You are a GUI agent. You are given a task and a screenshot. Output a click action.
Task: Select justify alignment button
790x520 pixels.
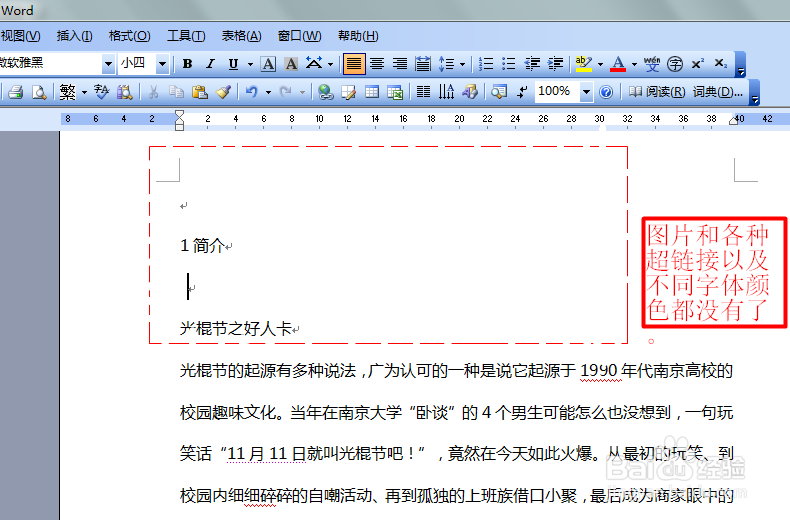[354, 64]
